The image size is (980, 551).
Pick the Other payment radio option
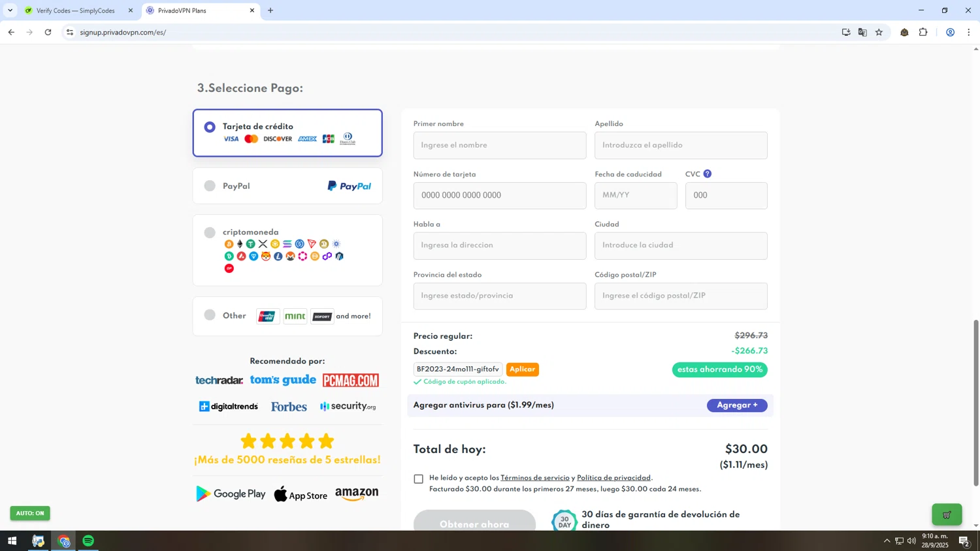pyautogui.click(x=210, y=315)
